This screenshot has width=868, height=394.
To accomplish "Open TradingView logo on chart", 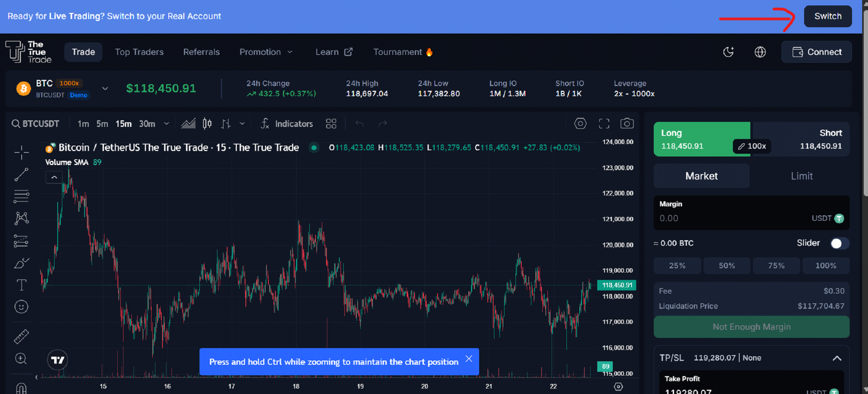I will tap(58, 360).
